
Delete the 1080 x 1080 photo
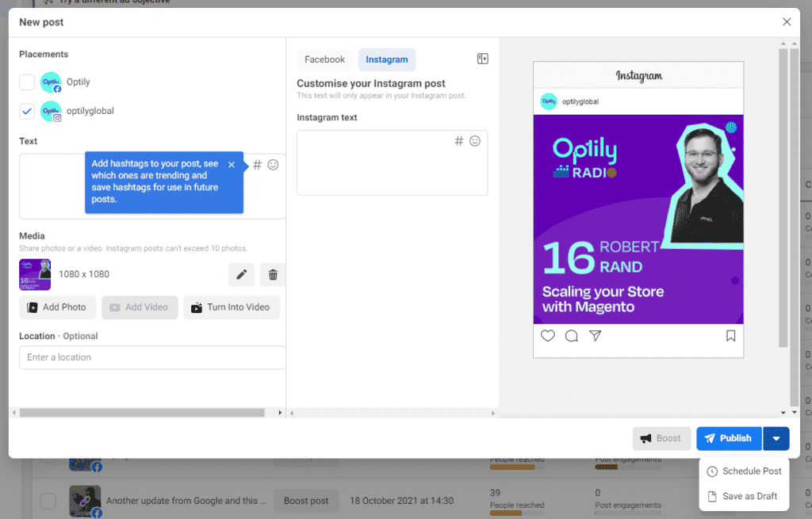point(273,274)
